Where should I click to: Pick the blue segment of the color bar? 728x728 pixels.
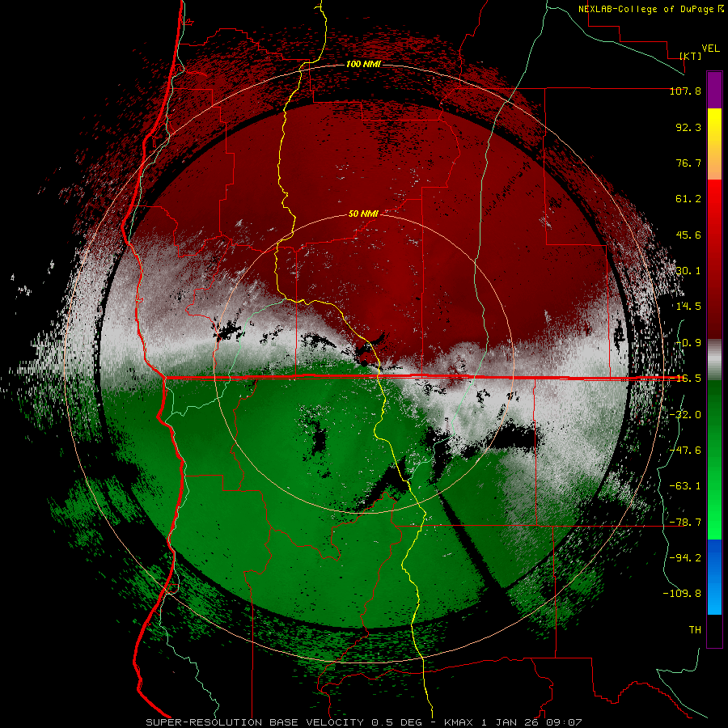click(x=714, y=577)
